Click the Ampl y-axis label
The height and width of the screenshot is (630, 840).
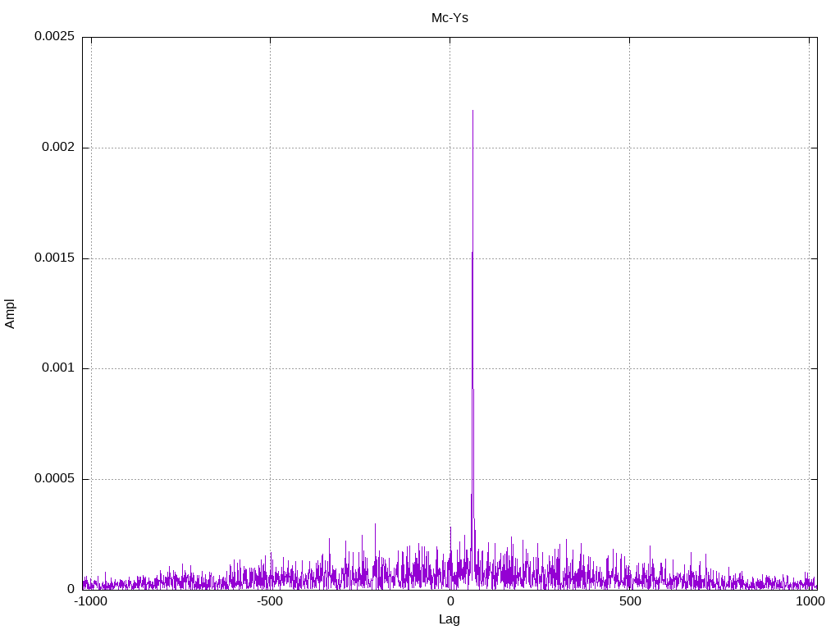(x=10, y=314)
